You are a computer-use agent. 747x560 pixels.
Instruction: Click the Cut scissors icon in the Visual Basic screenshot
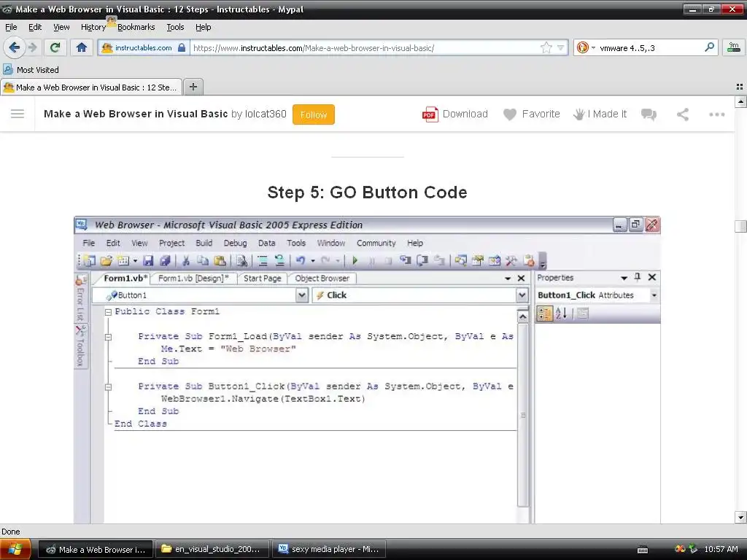pyautogui.click(x=186, y=260)
